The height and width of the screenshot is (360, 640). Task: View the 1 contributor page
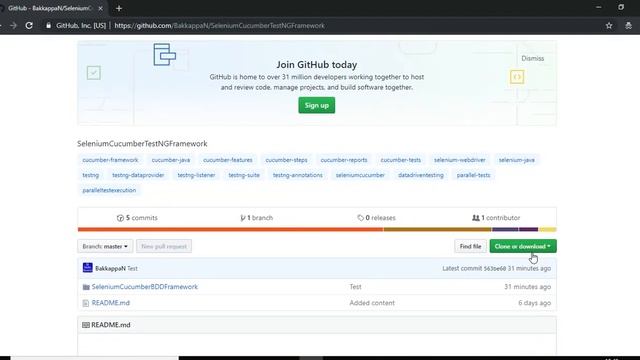coord(496,218)
